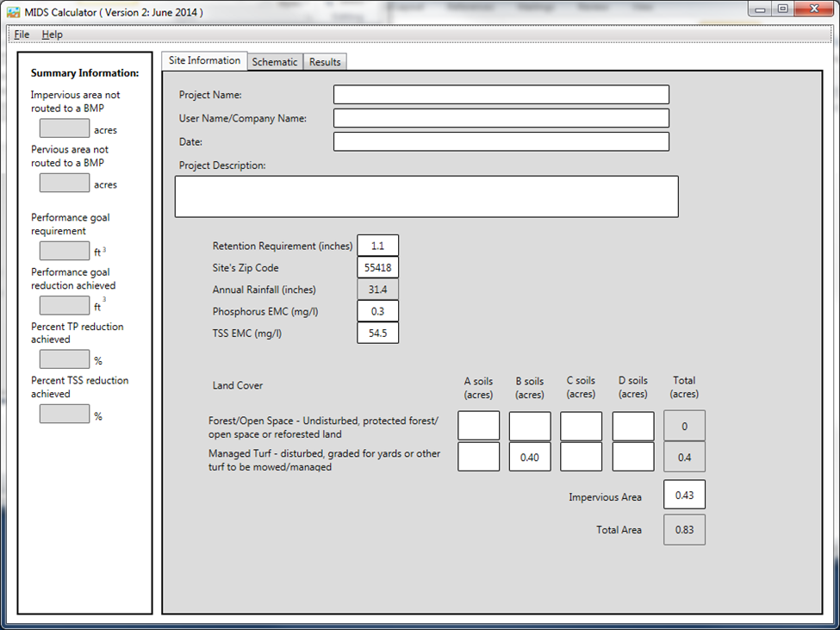Close the MIDS Calculator window
Screen dimensions: 840x630
tap(812, 9)
